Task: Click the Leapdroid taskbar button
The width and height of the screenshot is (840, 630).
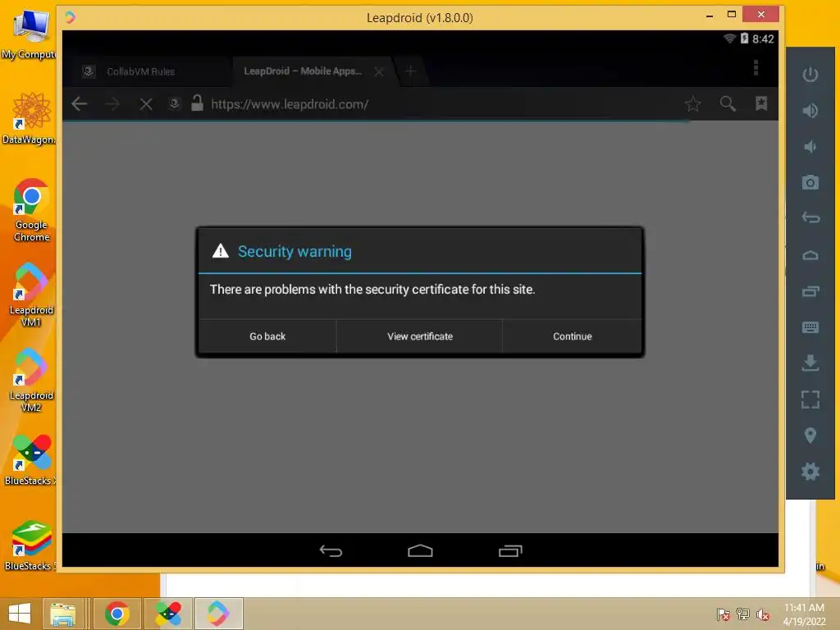Action: (218, 614)
